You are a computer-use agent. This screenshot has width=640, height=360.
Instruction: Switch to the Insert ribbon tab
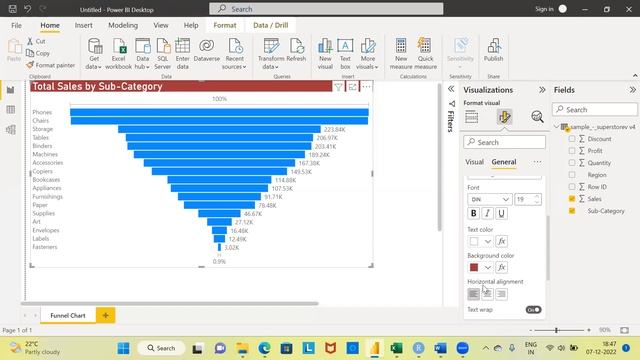pos(83,25)
